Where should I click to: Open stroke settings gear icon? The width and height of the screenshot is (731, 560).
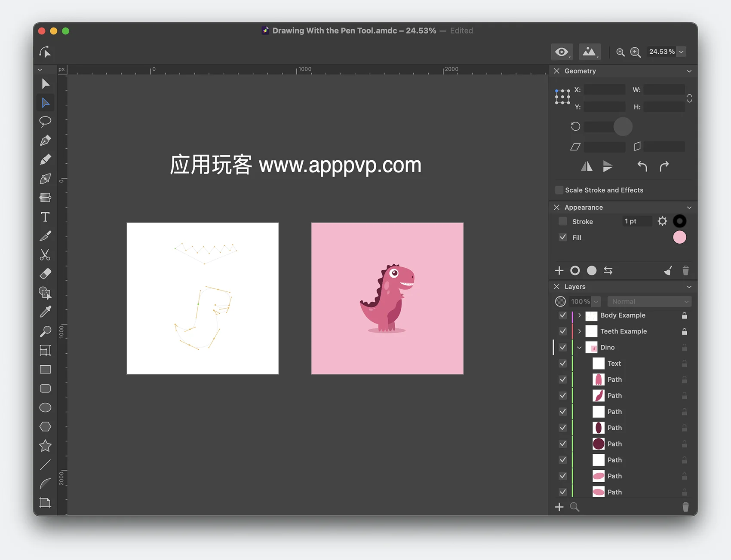(x=662, y=221)
